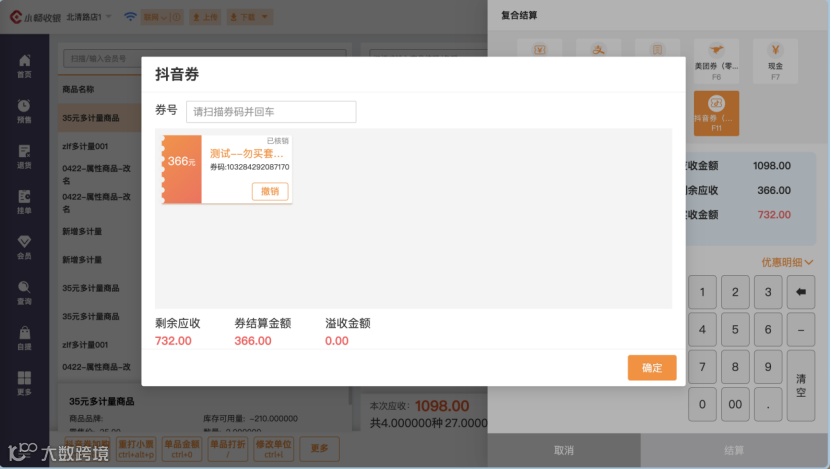Viewport: 831px width, 469px height.
Task: Focus the 券号 coupon code input field
Action: [x=271, y=112]
